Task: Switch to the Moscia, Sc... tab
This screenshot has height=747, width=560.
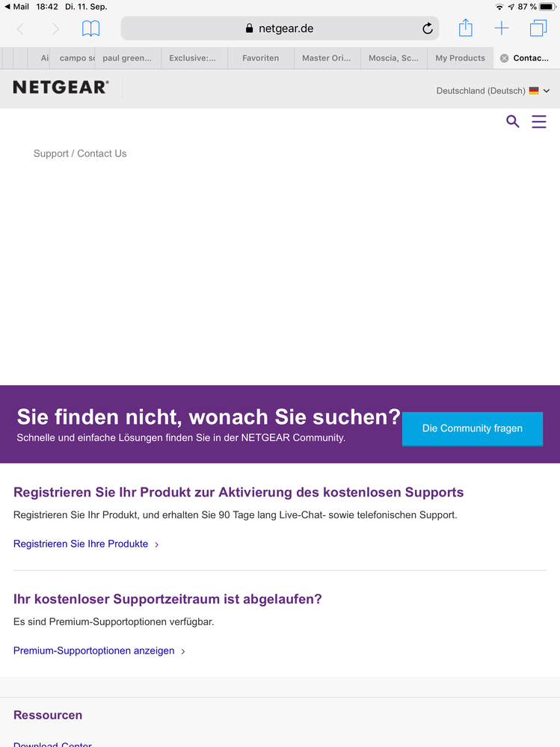Action: [394, 58]
